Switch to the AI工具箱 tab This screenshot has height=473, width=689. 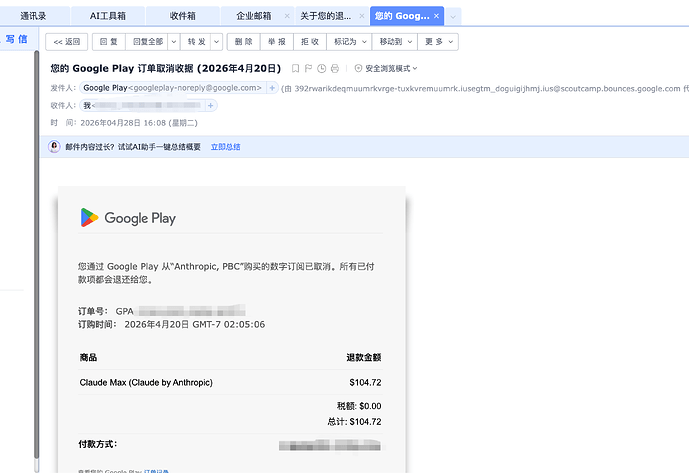point(108,16)
